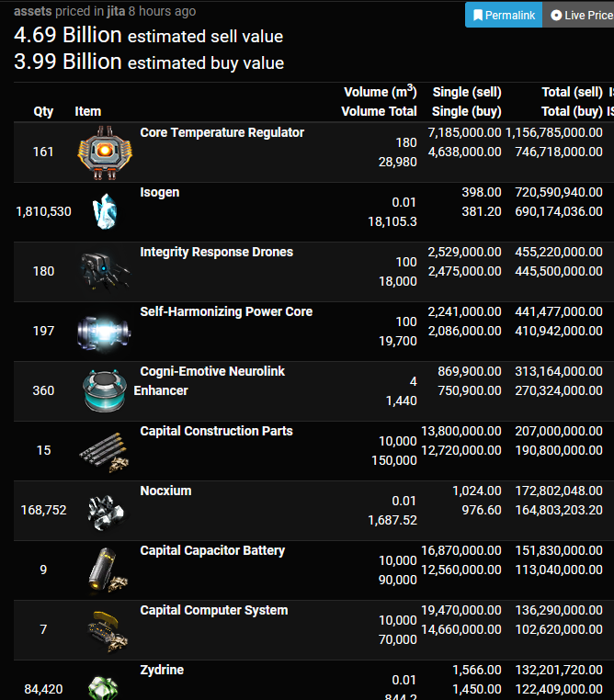Click the Core Temperature Regulator item icon

(x=105, y=152)
